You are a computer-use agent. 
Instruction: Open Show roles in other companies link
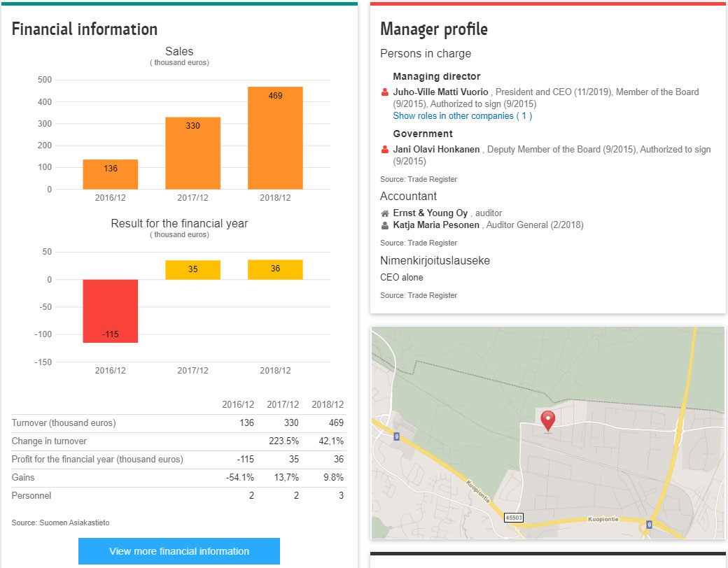[462, 116]
